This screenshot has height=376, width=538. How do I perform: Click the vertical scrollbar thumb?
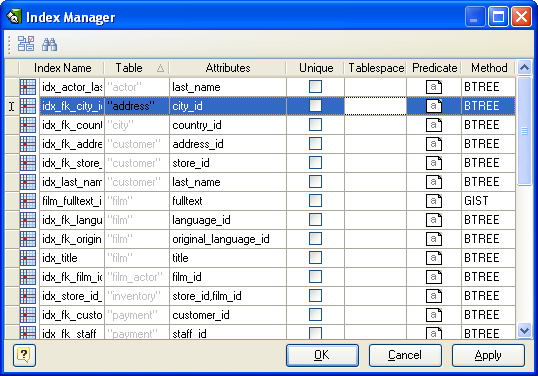524,131
